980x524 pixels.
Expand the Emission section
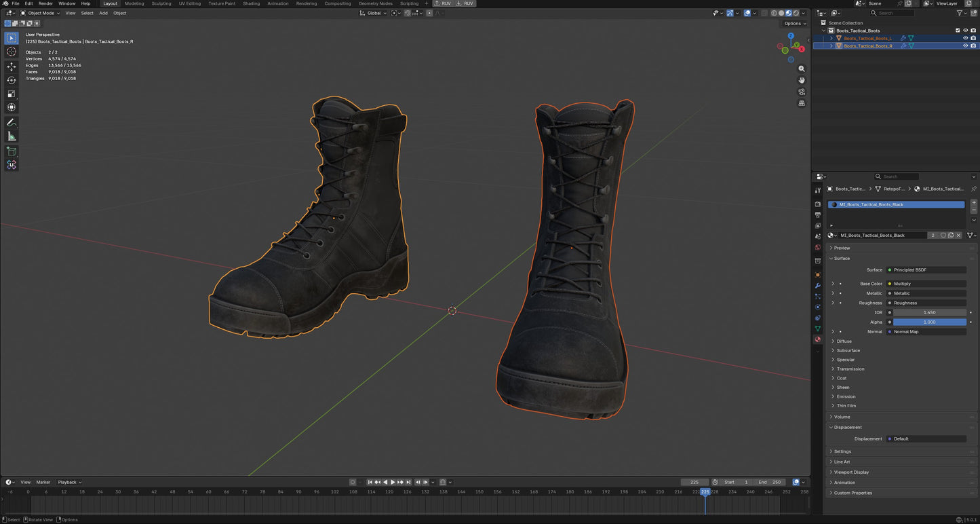pos(846,396)
